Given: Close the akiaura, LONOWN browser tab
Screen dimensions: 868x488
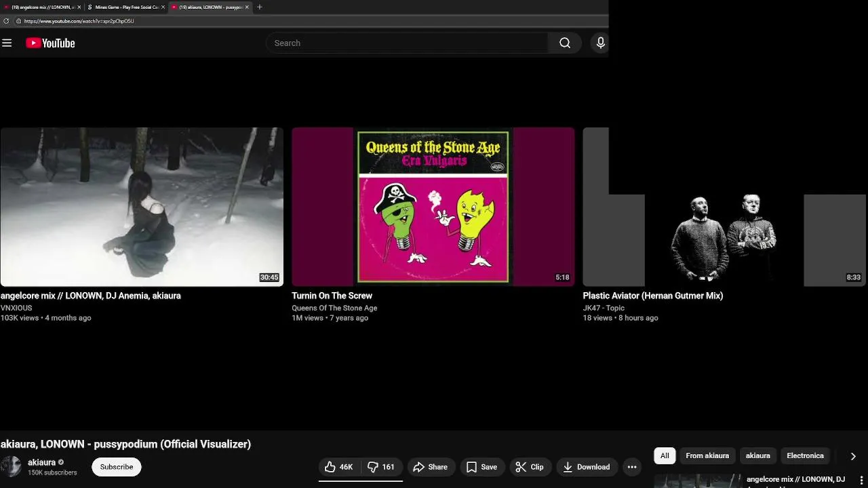Looking at the screenshot, I should point(247,7).
